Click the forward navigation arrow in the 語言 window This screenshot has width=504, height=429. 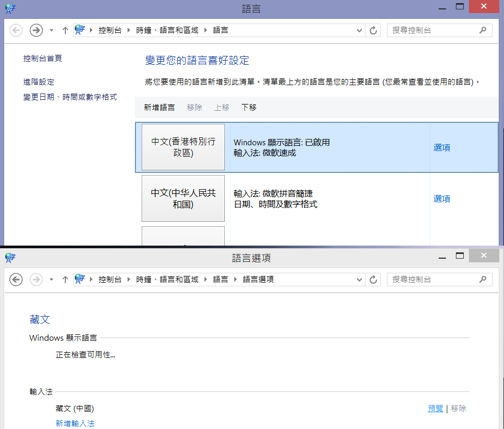tap(36, 30)
